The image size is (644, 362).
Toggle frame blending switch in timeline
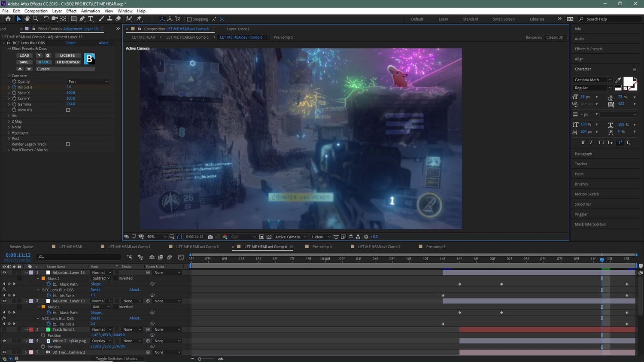[x=161, y=257]
